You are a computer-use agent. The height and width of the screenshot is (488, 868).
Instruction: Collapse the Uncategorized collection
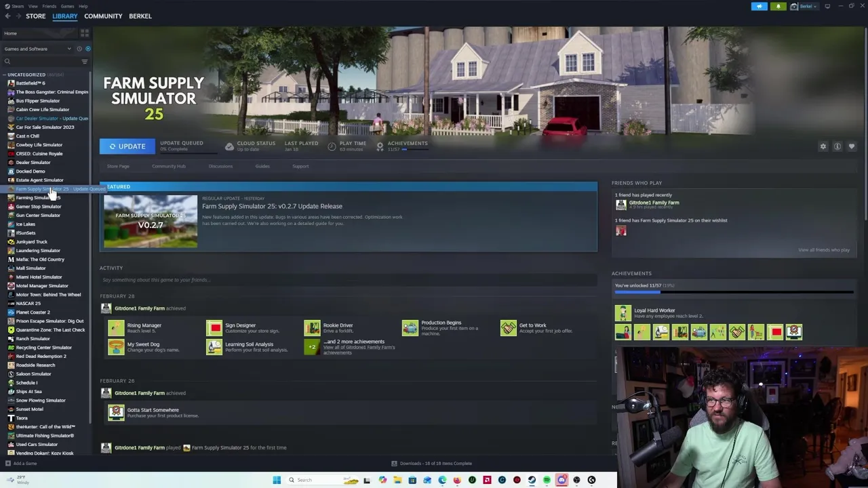coord(4,75)
